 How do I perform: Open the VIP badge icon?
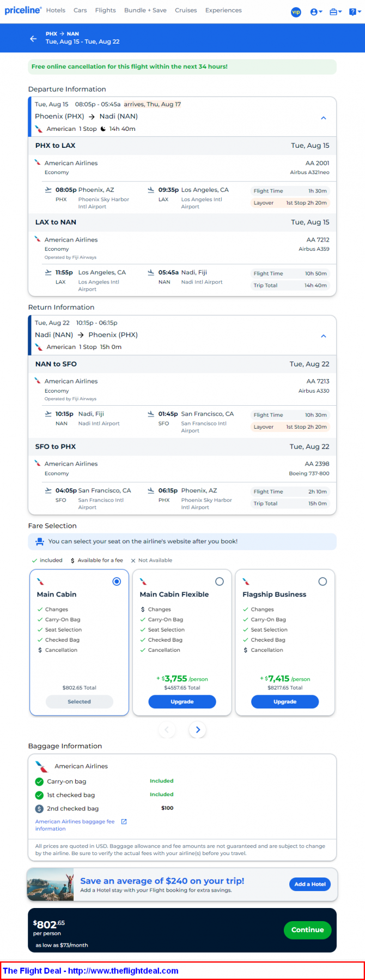click(x=296, y=12)
